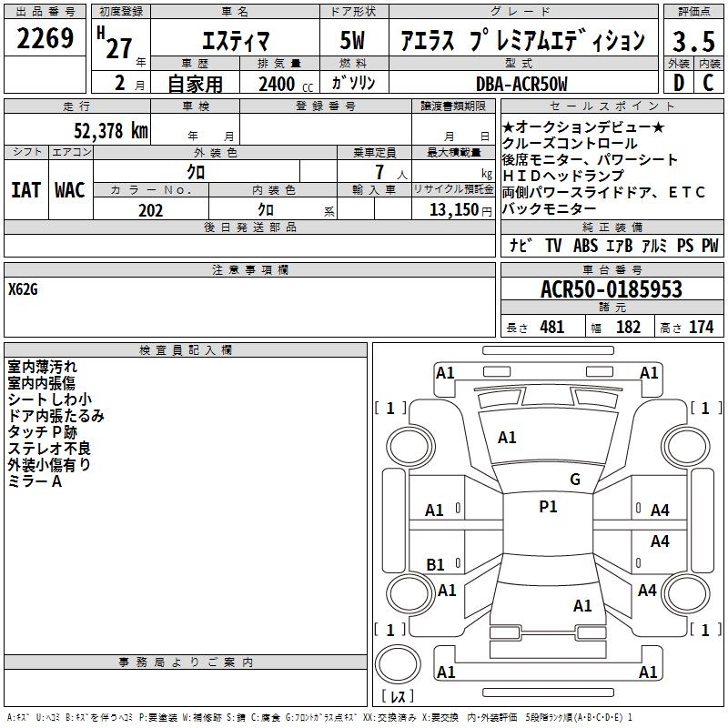This screenshot has width=728, height=728.
Task: Select the car name エスティマ
Action: 236,41
